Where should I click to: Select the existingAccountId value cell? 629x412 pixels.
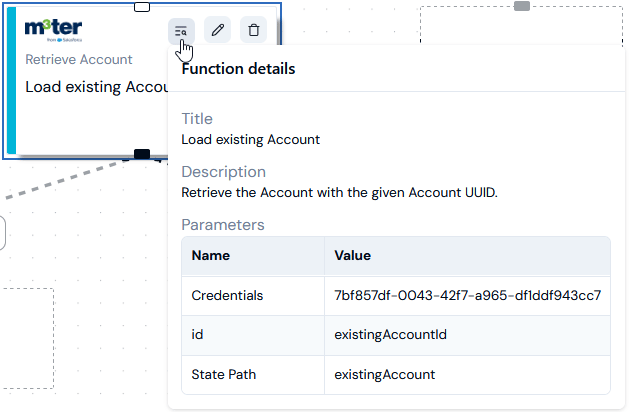coord(467,335)
